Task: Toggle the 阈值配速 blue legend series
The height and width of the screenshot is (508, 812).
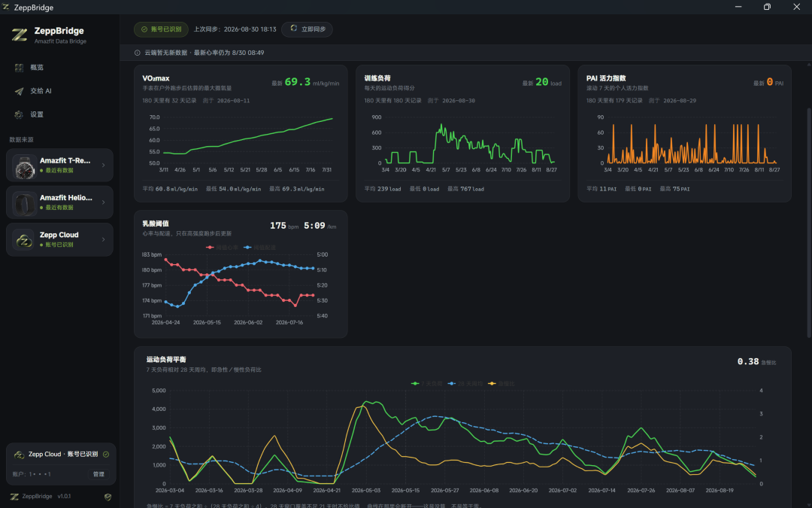Action: 259,248
